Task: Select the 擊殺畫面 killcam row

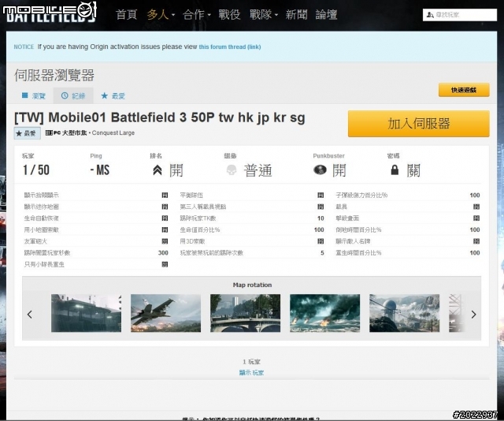Action: pos(408,218)
